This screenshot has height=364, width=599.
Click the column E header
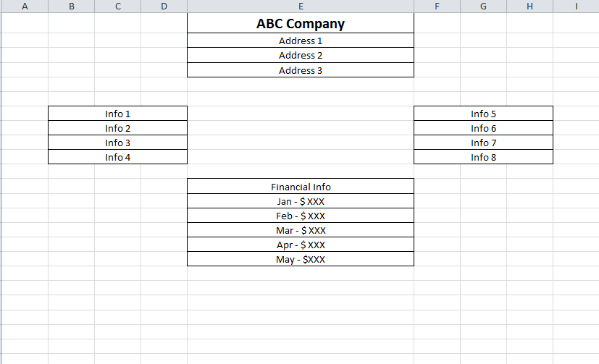(301, 7)
